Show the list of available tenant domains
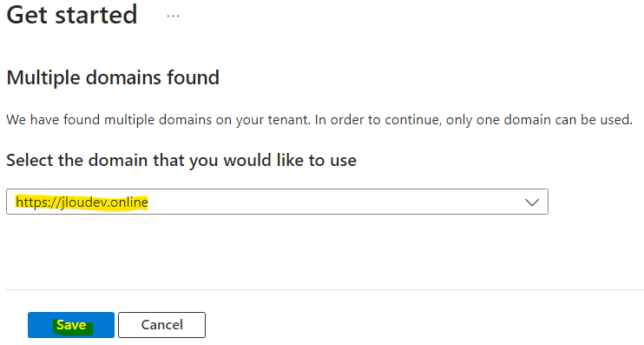Screen dimensions: 644x345 (x=532, y=202)
